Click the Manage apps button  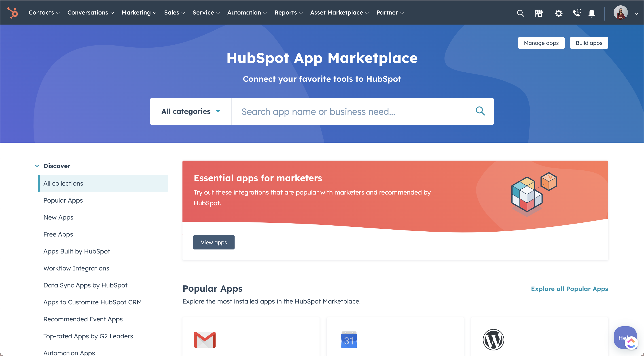pos(541,42)
